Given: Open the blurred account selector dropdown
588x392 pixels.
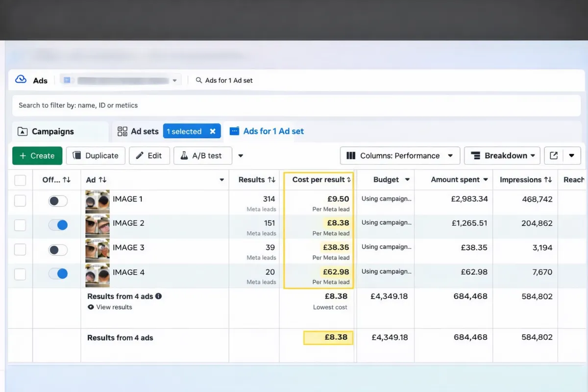Looking at the screenshot, I should [121, 80].
